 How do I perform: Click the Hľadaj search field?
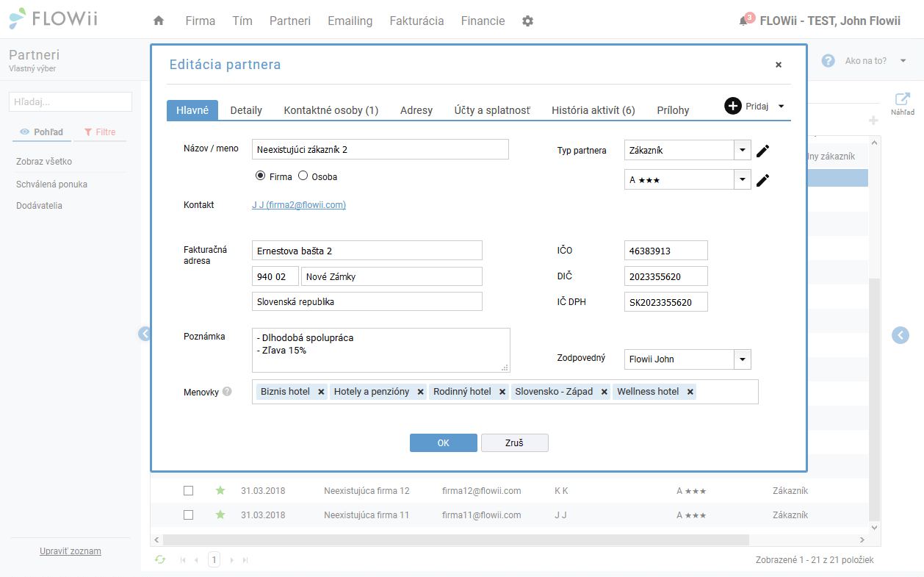(71, 102)
